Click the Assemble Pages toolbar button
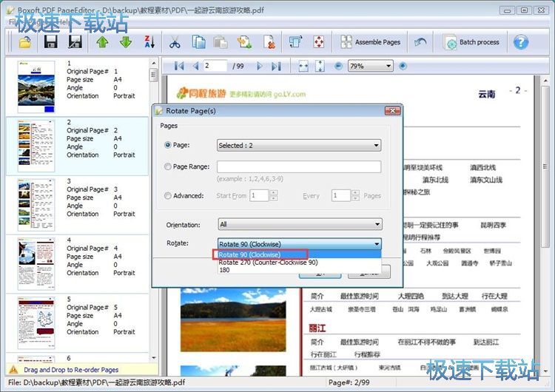Image resolution: width=555 pixels, height=392 pixels. coord(370,42)
